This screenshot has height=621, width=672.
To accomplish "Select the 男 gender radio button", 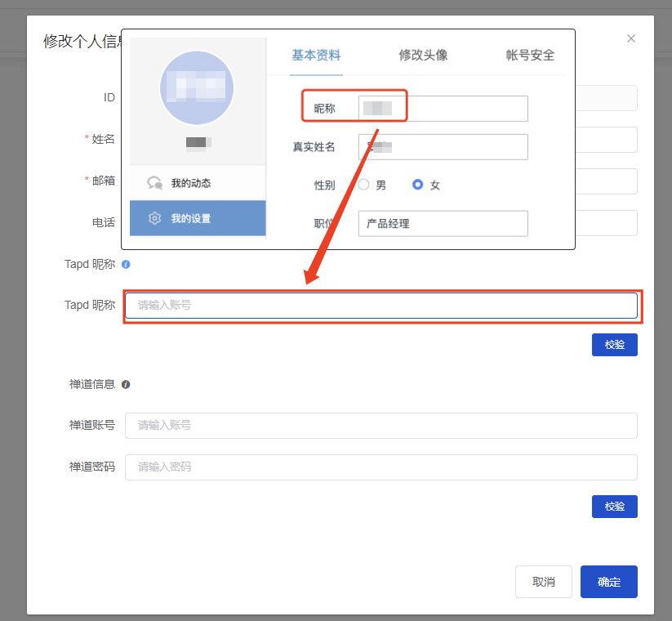I will click(x=363, y=185).
